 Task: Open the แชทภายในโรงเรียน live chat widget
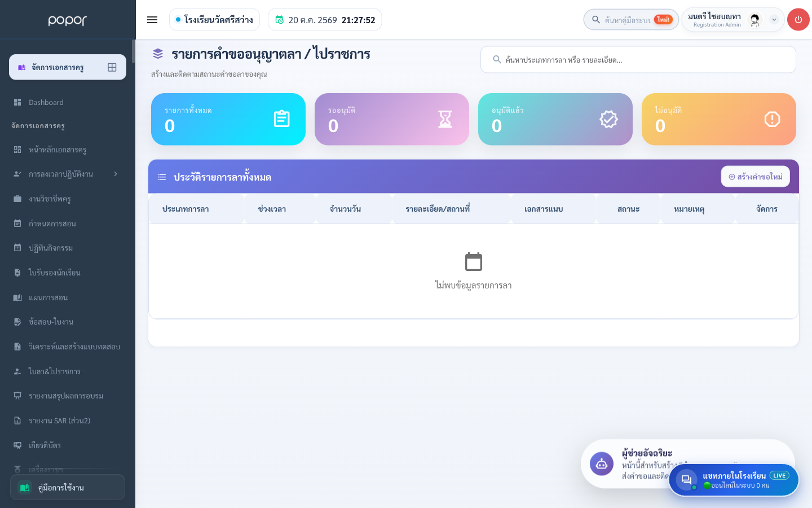734,480
